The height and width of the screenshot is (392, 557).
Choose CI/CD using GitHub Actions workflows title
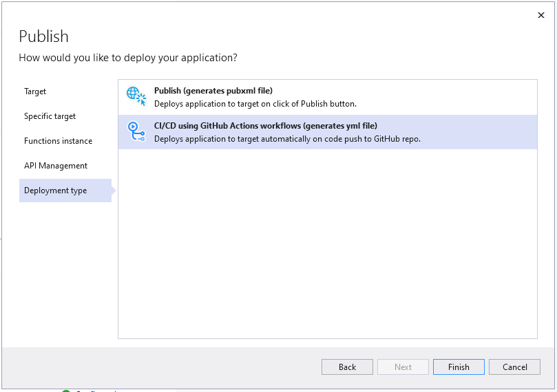pyautogui.click(x=266, y=126)
